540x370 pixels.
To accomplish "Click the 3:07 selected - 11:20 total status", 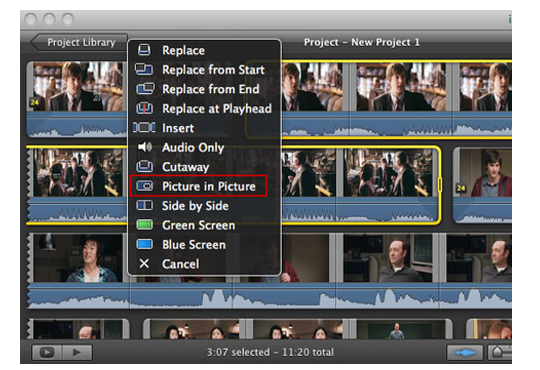I will point(270,352).
